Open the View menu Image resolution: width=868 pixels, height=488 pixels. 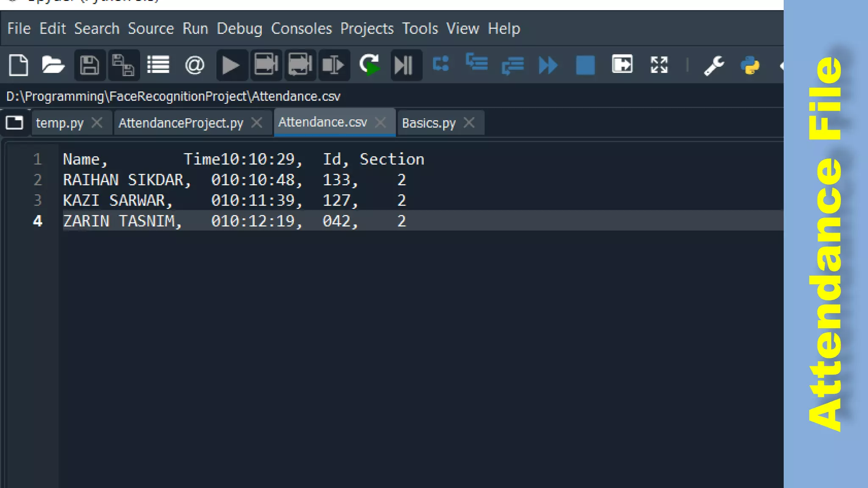(463, 29)
